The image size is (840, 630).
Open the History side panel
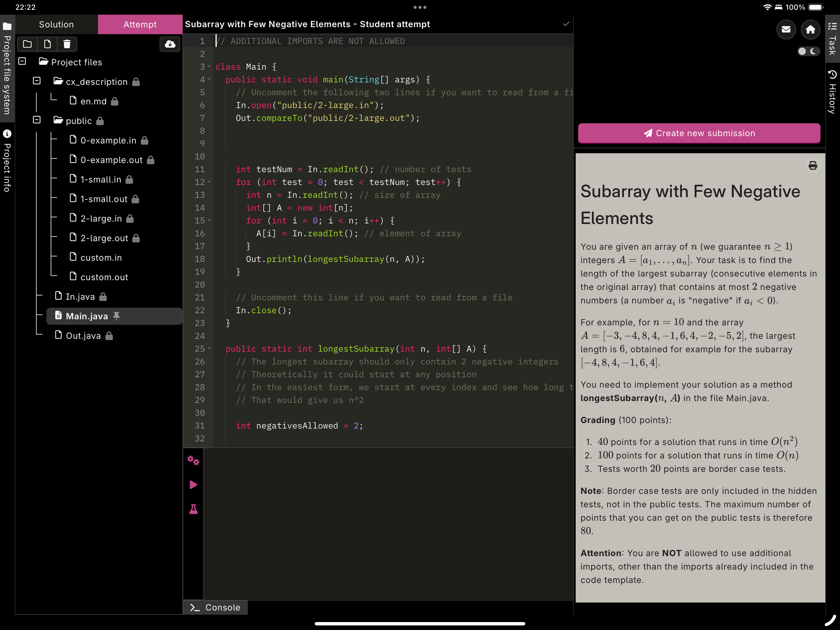click(x=832, y=92)
